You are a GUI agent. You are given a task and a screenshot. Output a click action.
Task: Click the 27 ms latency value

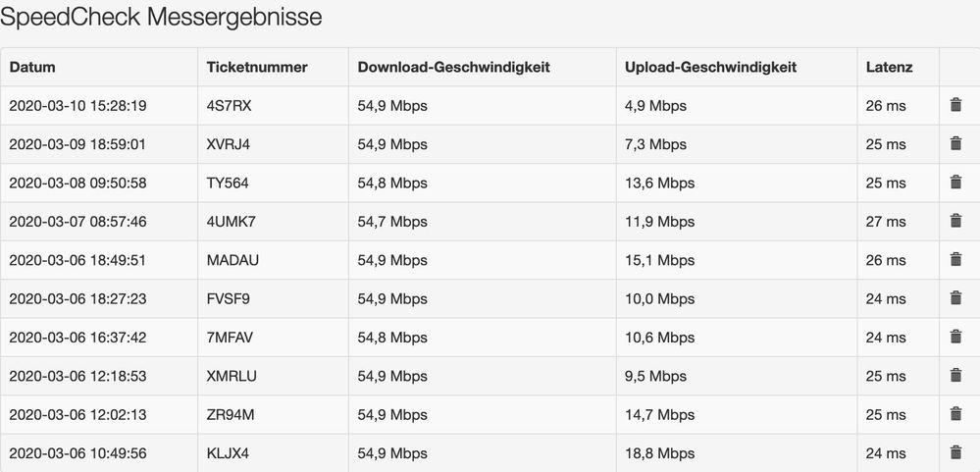886,222
